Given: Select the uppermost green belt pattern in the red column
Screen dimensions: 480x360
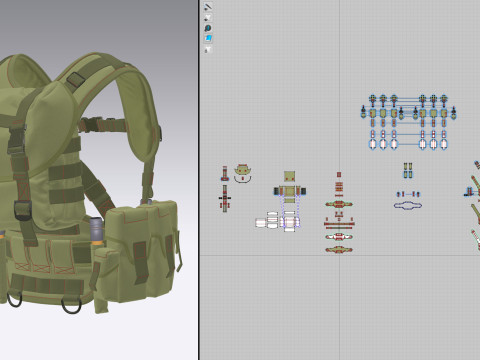Looking at the screenshot, I should point(339,204).
